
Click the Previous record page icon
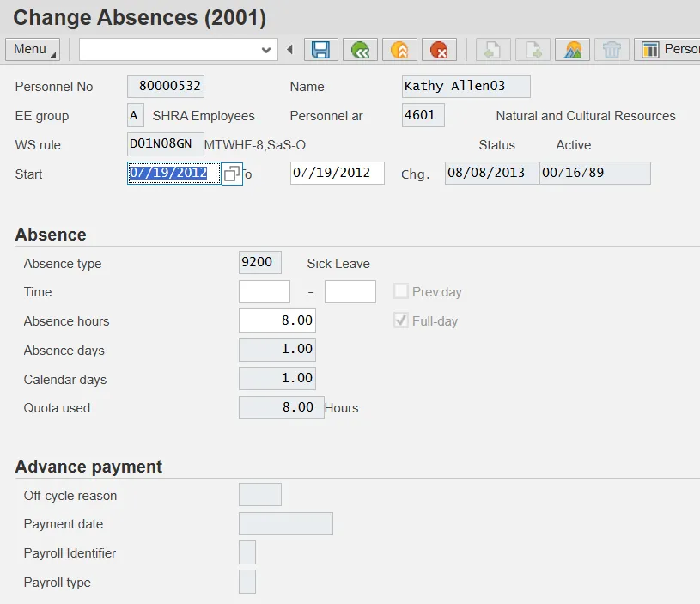click(x=493, y=50)
